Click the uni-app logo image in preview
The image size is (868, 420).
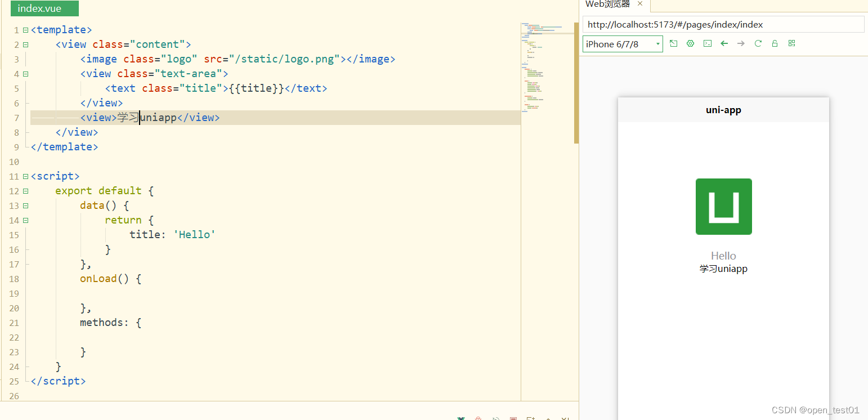(x=723, y=207)
